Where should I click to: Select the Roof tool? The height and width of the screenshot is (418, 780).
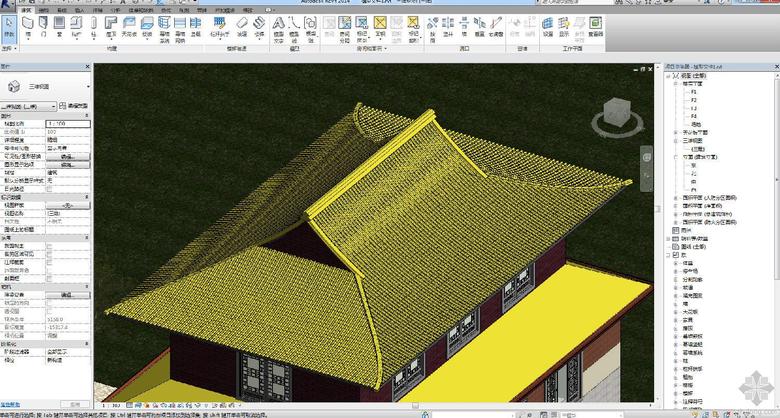click(x=110, y=25)
